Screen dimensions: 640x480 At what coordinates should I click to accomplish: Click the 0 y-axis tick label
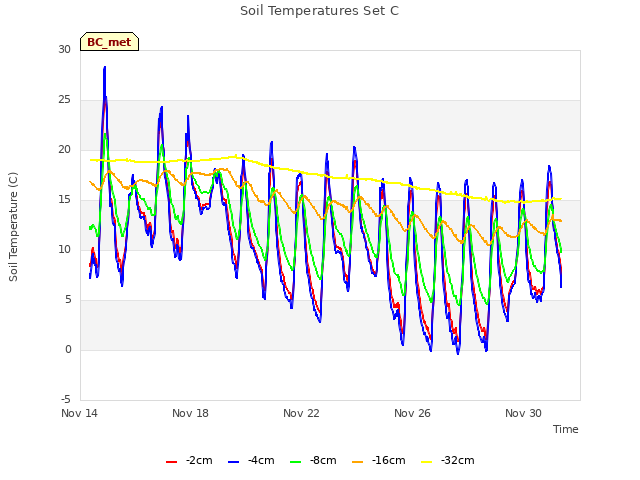(x=68, y=349)
